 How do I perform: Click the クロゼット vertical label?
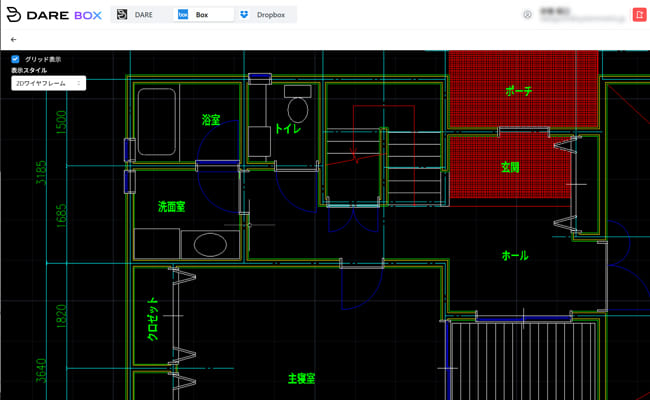153,320
